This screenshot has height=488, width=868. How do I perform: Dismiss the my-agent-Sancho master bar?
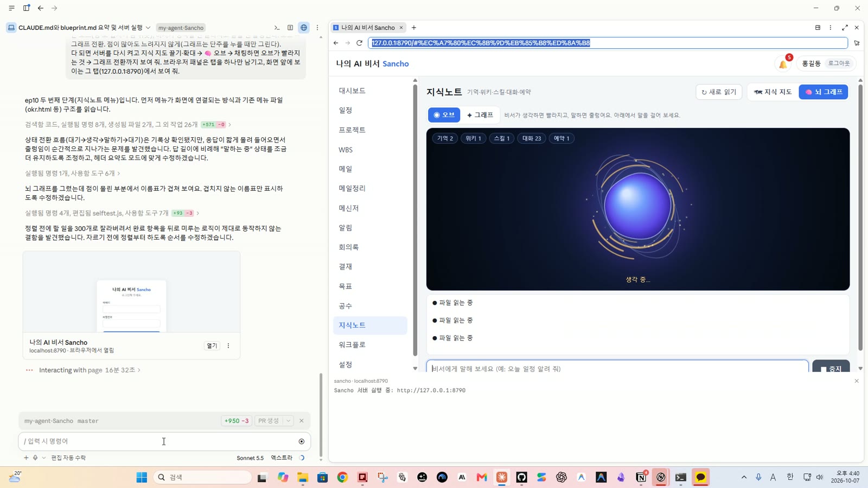click(302, 421)
